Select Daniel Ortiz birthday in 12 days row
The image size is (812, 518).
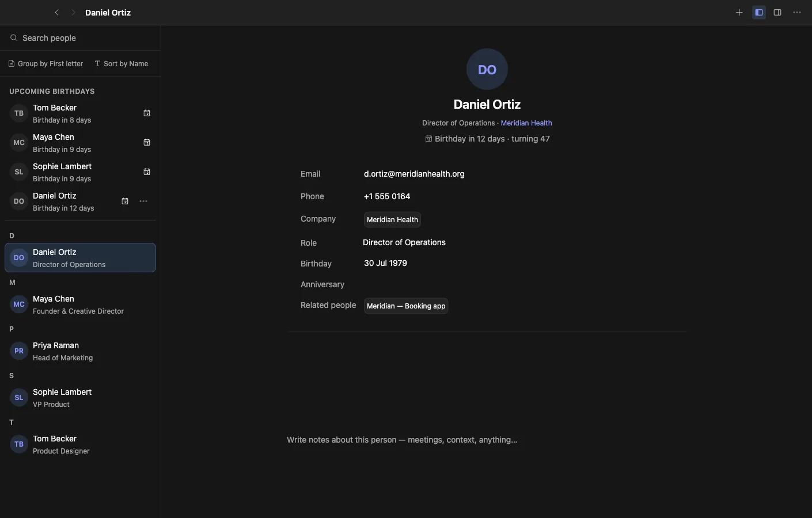tap(80, 201)
